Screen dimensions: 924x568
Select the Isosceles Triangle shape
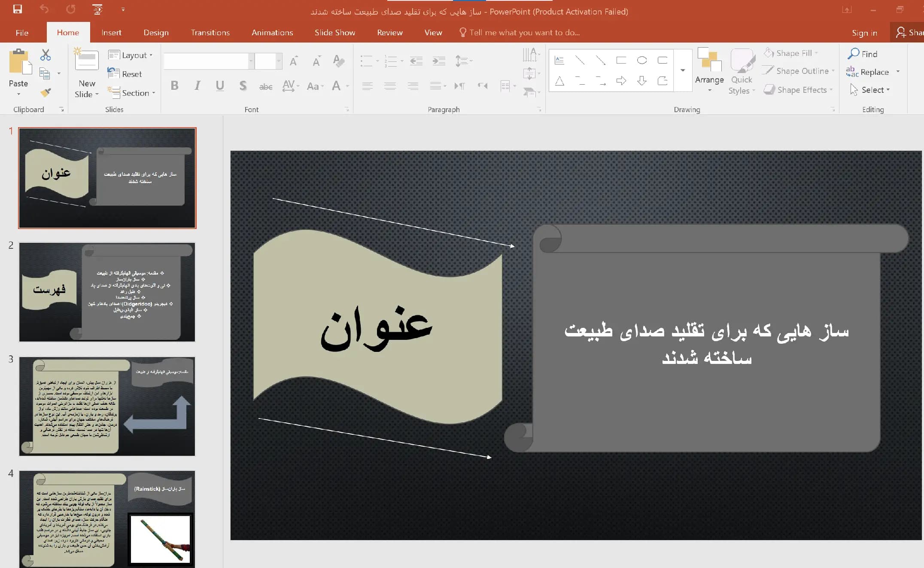pos(559,80)
